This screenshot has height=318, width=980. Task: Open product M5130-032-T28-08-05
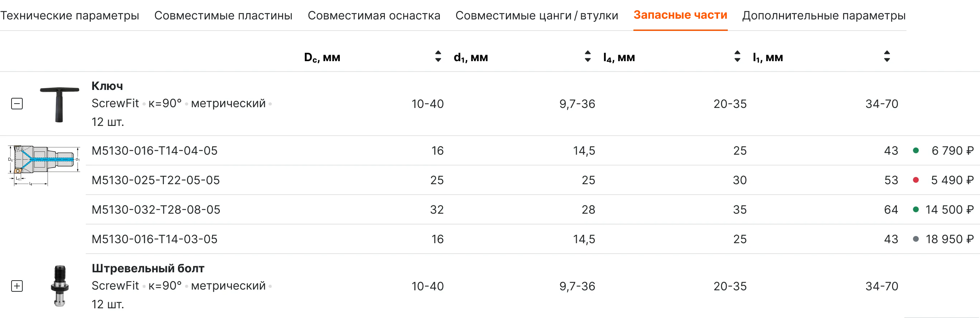(x=156, y=210)
